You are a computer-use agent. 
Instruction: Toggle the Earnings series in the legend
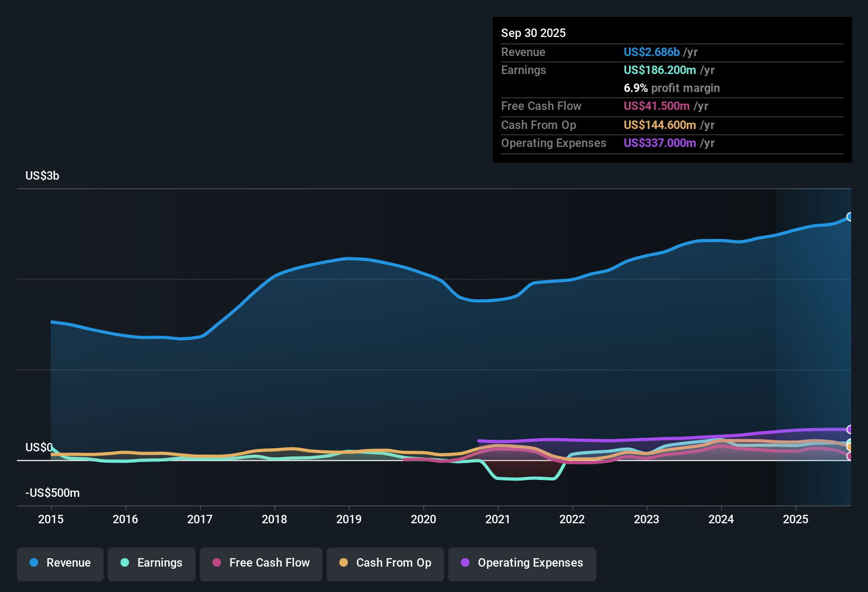151,563
